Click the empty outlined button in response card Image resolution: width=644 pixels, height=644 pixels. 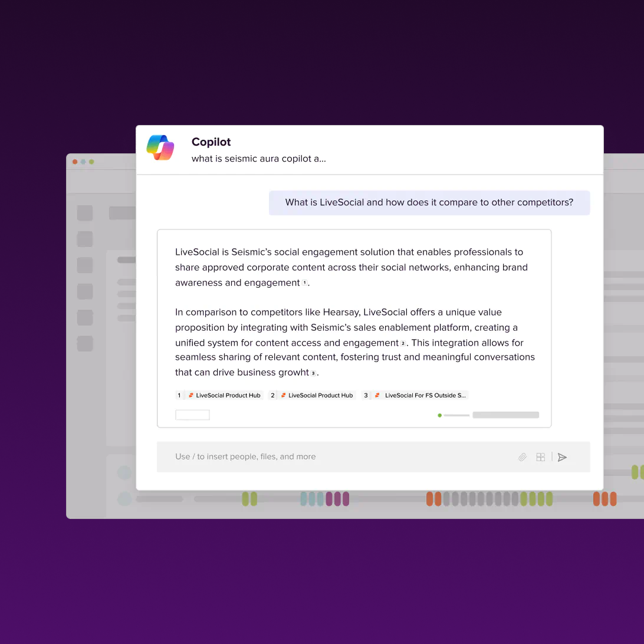pos(192,415)
